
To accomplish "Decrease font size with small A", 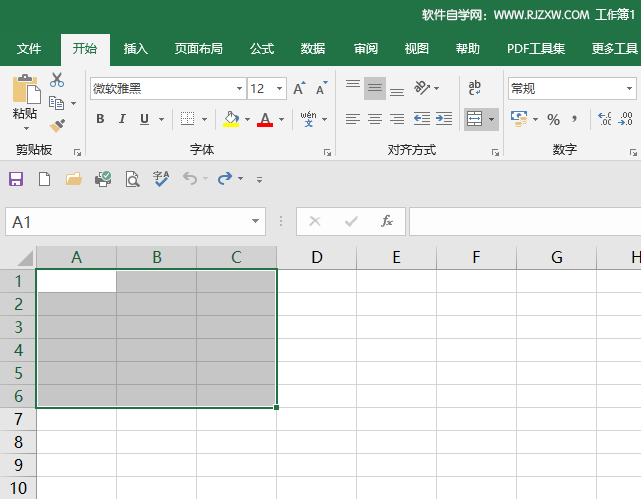I will pos(321,88).
